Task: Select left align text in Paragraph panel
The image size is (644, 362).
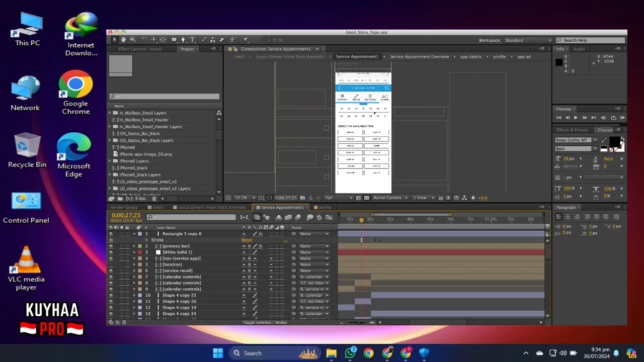Action: pos(558,217)
